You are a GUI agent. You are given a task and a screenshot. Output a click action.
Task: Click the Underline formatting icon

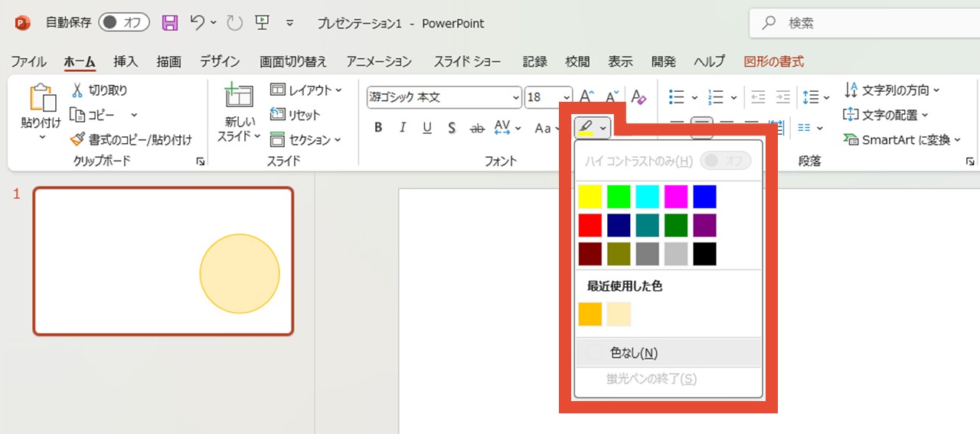click(x=427, y=128)
